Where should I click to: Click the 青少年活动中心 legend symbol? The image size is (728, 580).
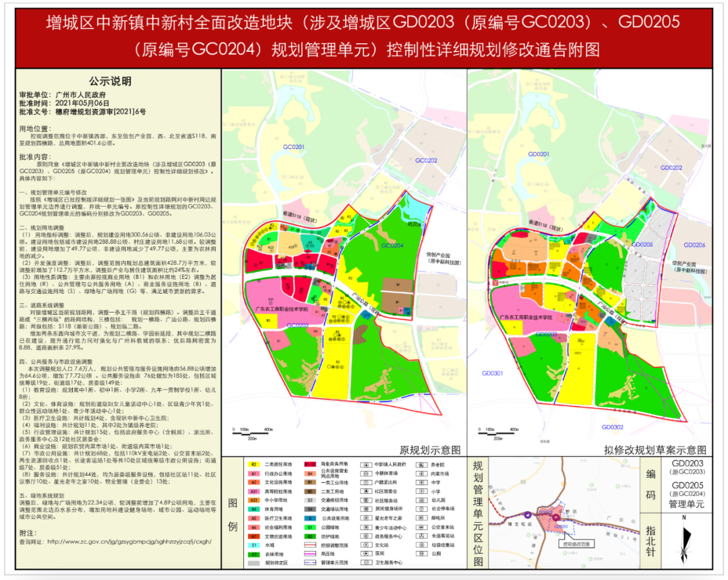point(366,527)
